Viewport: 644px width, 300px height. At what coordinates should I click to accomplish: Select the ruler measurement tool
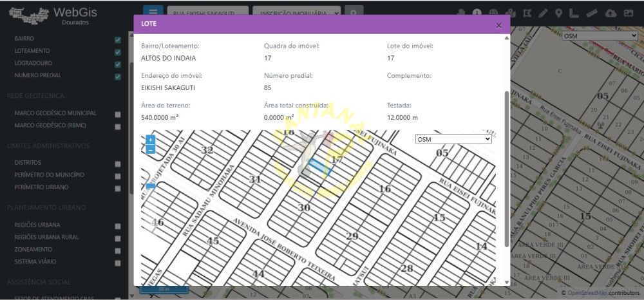pos(592,13)
